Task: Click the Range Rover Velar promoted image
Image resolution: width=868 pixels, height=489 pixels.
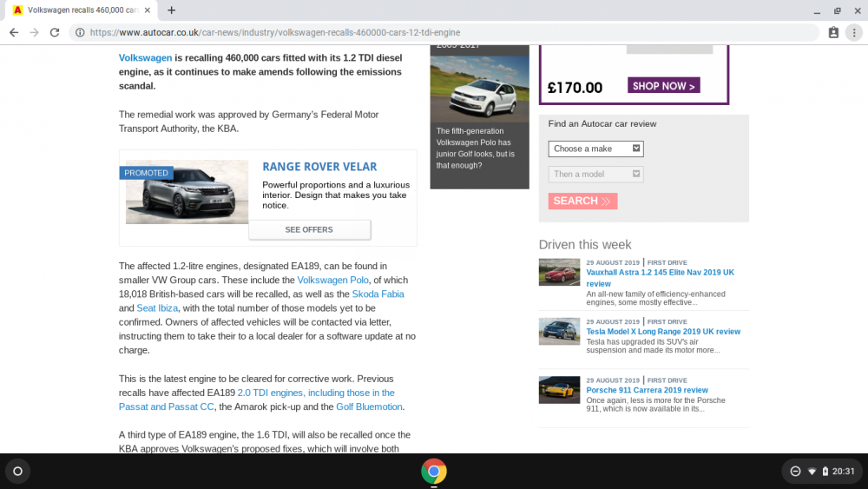Action: [x=187, y=192]
